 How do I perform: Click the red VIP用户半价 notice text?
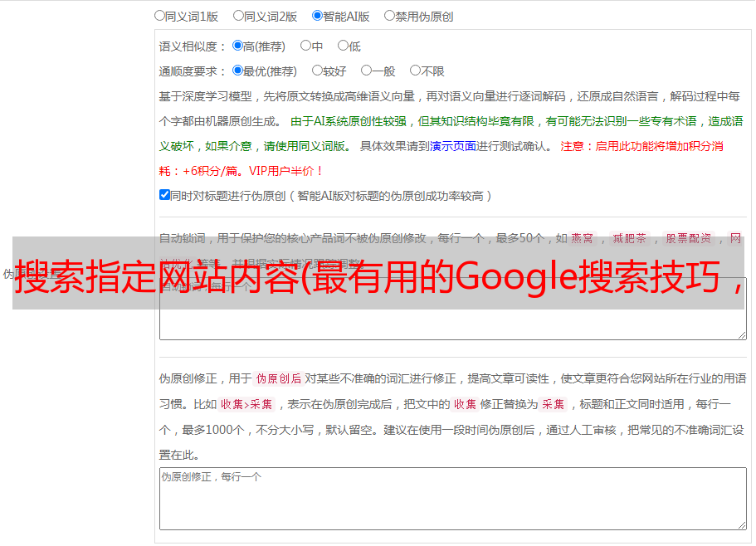[285, 171]
